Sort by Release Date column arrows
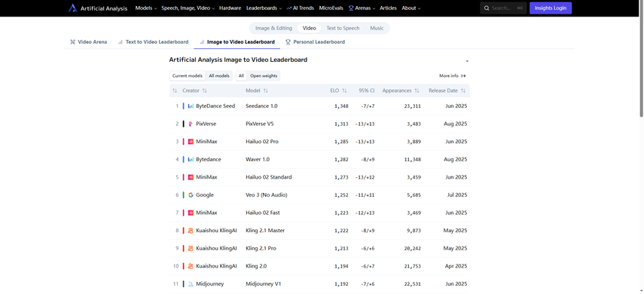The image size is (644, 294). point(463,90)
